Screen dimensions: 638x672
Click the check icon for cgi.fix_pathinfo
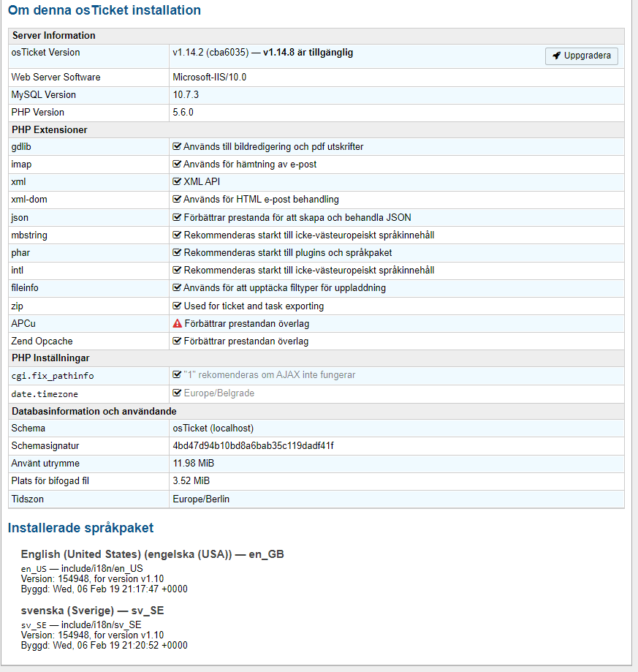[x=177, y=375]
